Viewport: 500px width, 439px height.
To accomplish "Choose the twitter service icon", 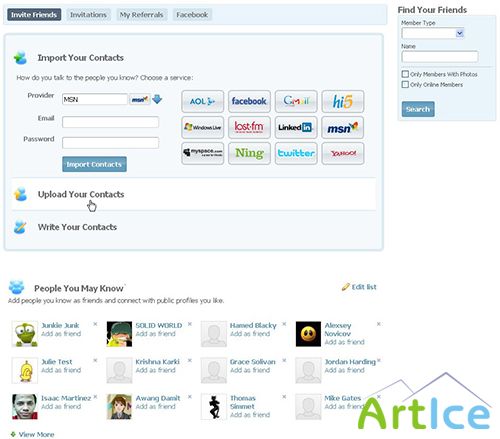I will point(296,153).
